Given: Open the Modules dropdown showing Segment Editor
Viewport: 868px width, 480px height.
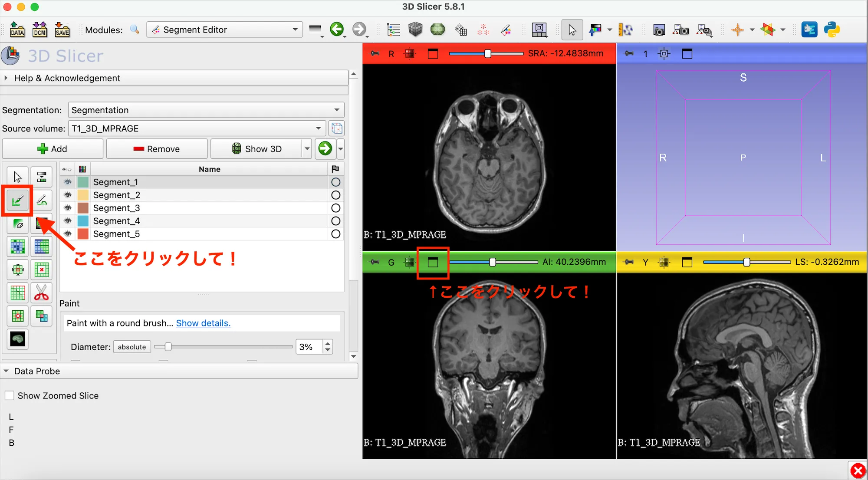Looking at the screenshot, I should coord(224,29).
